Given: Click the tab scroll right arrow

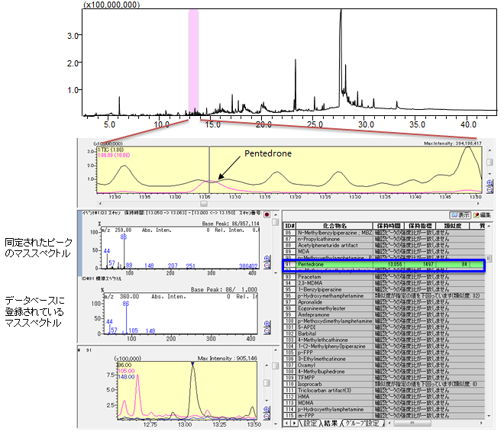Looking at the screenshot, I should (x=293, y=424).
